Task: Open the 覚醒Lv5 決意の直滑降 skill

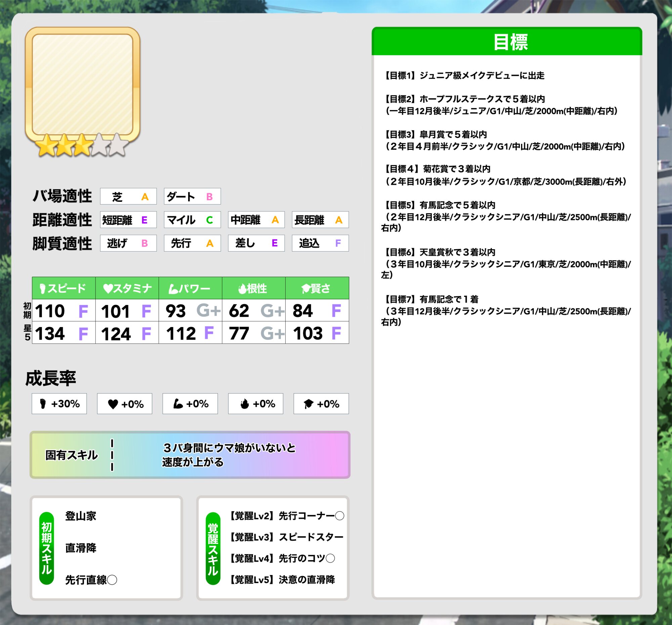Action: point(282,580)
